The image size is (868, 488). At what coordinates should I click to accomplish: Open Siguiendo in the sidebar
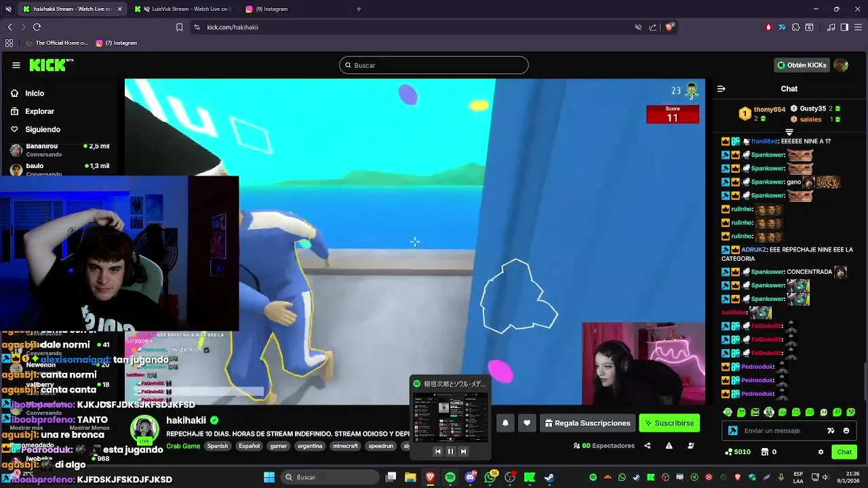click(x=43, y=129)
